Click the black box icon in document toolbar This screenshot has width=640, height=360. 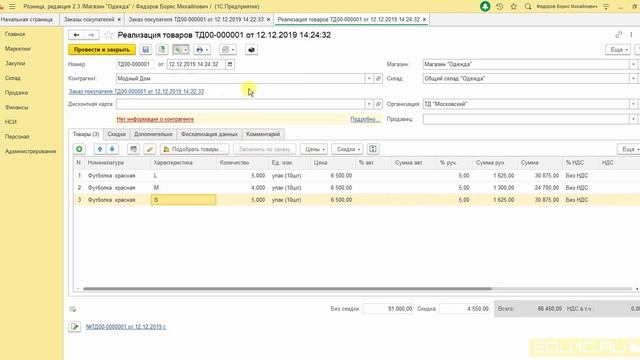click(251, 49)
